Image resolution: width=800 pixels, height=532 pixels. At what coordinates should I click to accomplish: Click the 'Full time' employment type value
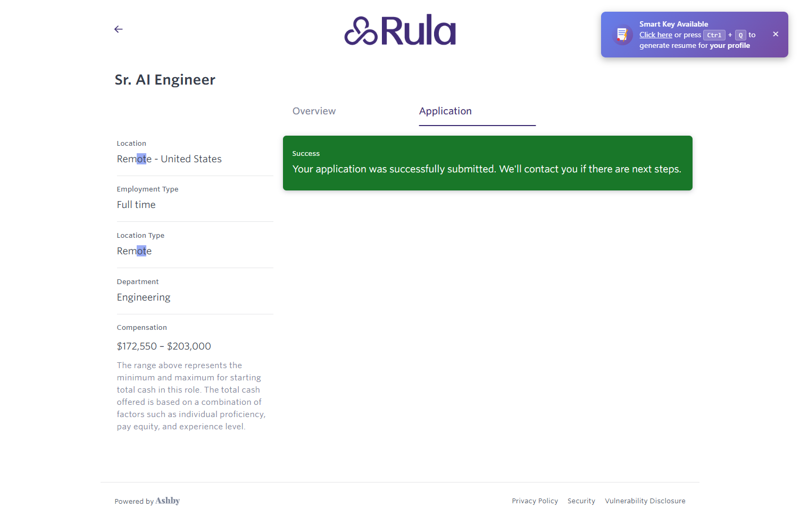(x=136, y=205)
